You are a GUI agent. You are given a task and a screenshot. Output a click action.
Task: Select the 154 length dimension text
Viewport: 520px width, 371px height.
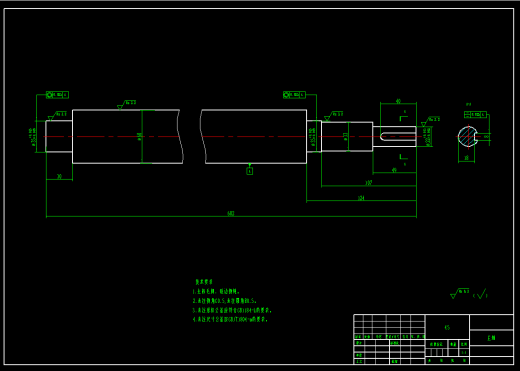click(361, 198)
